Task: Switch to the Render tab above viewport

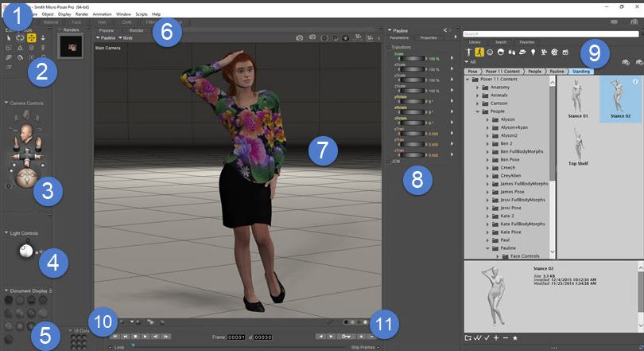Action: tap(137, 30)
